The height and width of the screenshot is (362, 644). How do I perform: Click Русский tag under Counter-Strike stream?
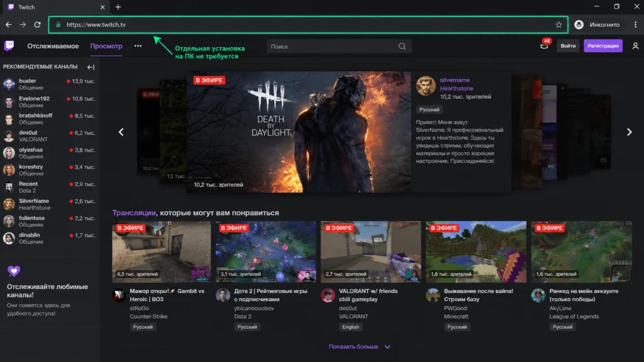pos(143,327)
